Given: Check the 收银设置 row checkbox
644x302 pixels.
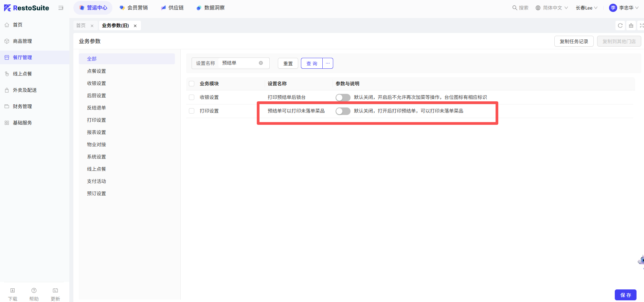Looking at the screenshot, I should pos(192,97).
